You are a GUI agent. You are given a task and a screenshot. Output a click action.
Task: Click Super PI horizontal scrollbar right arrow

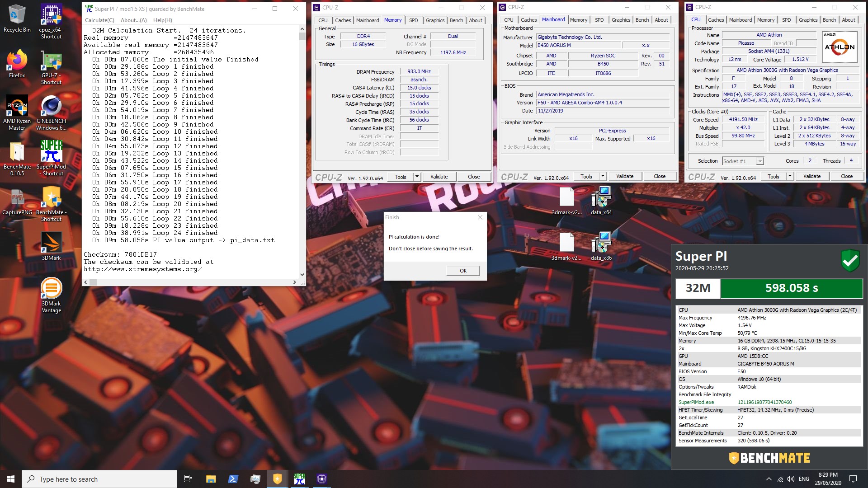coord(295,282)
